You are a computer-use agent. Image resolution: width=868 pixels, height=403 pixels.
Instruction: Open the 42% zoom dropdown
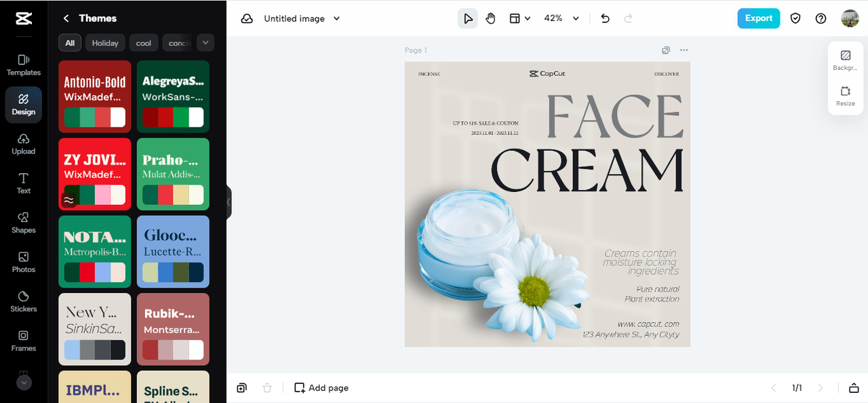click(561, 18)
